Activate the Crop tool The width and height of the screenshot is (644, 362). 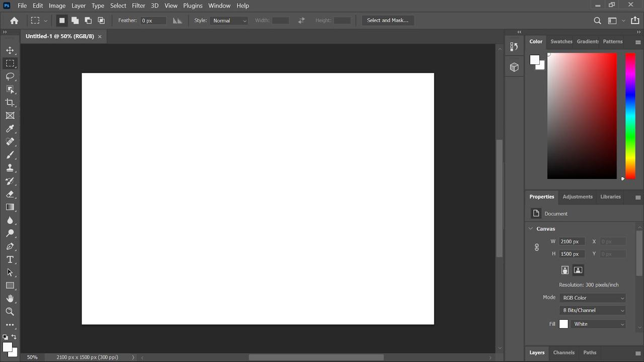pyautogui.click(x=10, y=103)
